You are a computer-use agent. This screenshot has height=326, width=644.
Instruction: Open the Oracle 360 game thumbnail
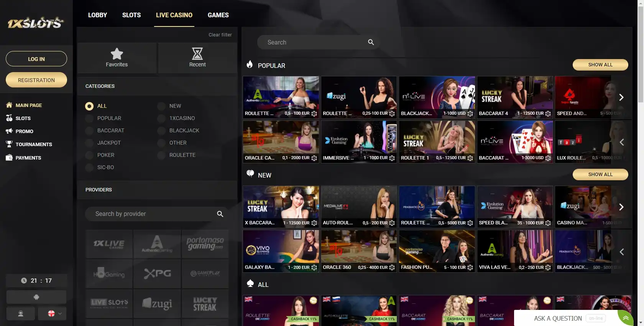(x=359, y=251)
